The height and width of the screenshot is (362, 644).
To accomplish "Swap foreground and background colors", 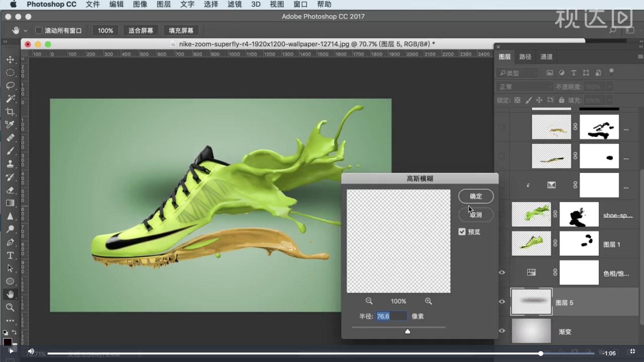I will [14, 332].
